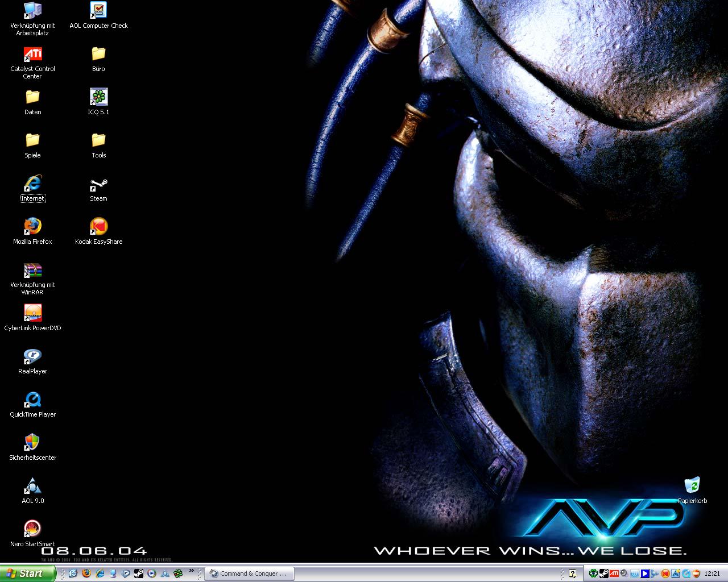728x582 pixels.
Task: Select the ICQ 5.1 desktop shortcut
Action: point(98,98)
